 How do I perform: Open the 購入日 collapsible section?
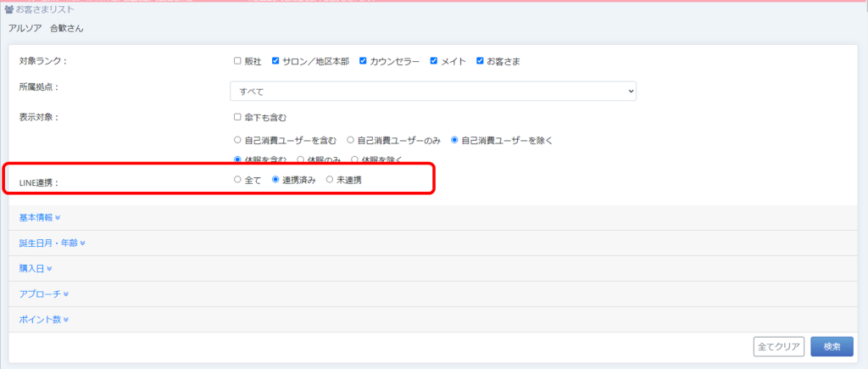[36, 269]
